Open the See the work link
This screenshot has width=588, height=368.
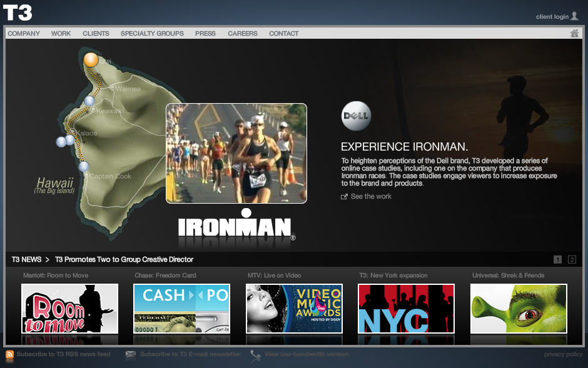(371, 197)
